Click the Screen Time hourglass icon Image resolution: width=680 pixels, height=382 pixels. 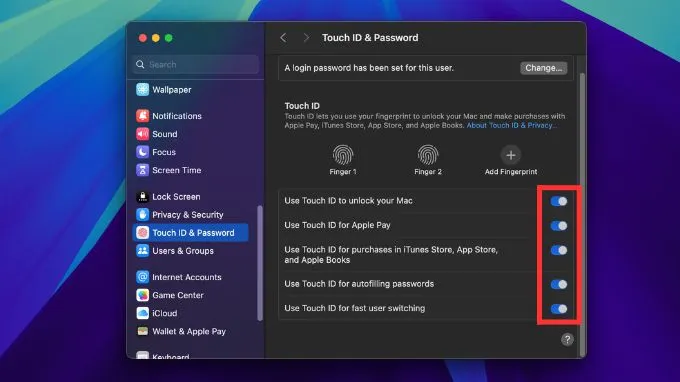coord(142,170)
